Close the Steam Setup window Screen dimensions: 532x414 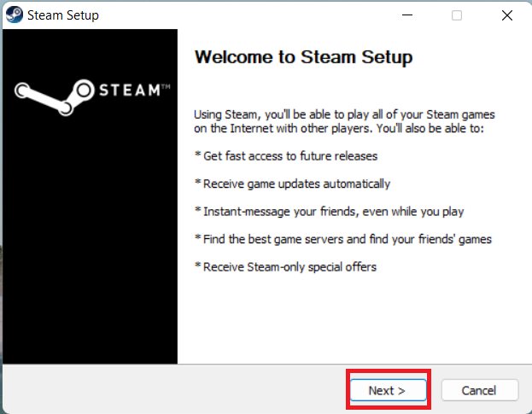506,15
